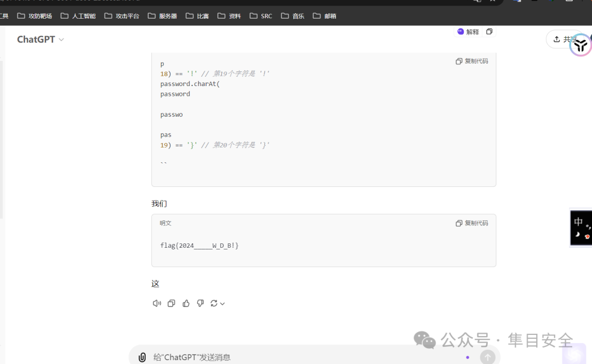
Task: Click the copy icon next to 解释
Action: [489, 32]
